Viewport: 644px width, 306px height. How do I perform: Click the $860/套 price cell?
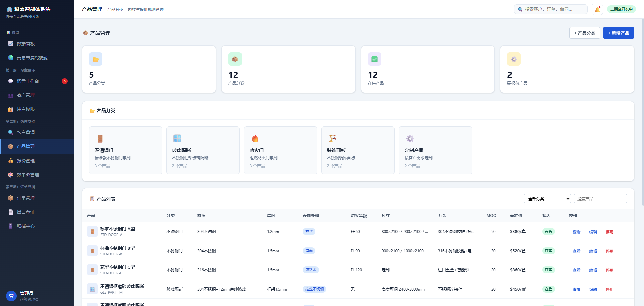(x=518, y=270)
